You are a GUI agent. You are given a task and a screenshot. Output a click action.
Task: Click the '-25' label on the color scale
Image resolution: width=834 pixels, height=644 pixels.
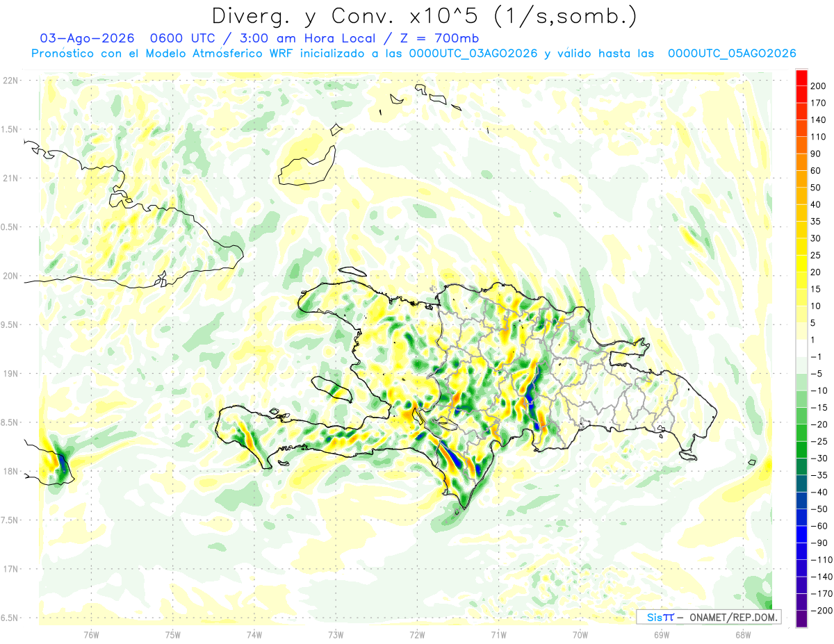pos(819,441)
